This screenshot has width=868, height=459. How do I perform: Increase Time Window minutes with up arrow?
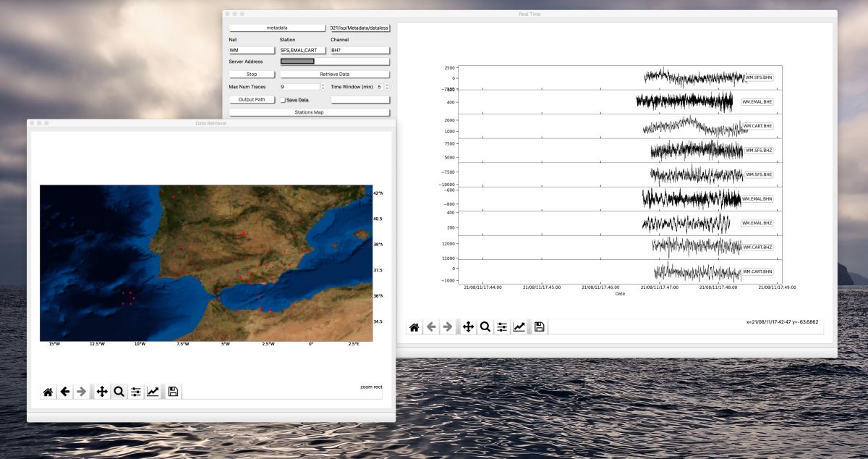point(387,85)
